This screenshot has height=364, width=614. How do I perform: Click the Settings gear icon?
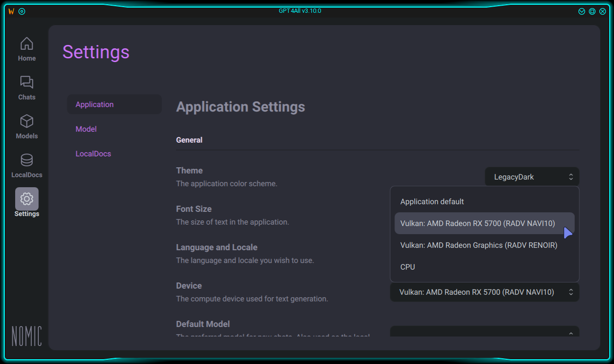click(x=27, y=199)
